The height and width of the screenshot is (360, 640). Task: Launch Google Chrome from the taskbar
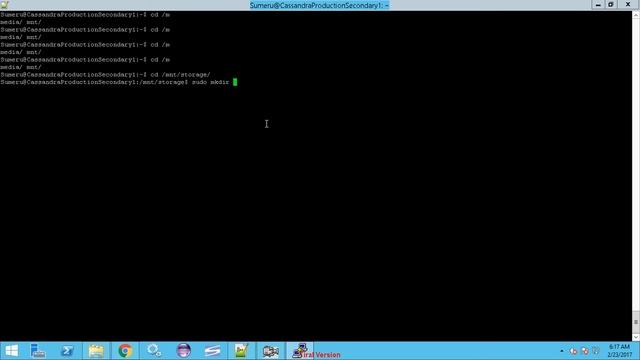coord(125,351)
